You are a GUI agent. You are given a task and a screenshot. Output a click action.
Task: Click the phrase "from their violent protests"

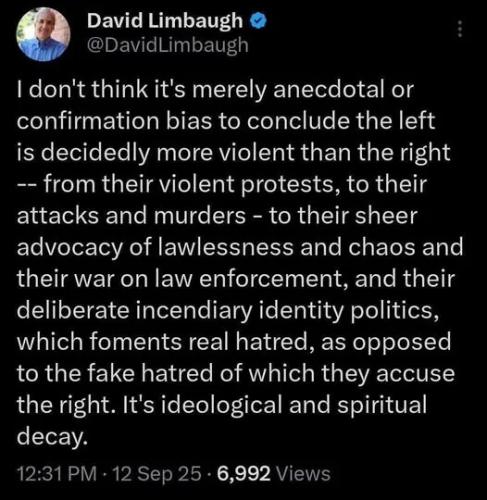(x=189, y=184)
